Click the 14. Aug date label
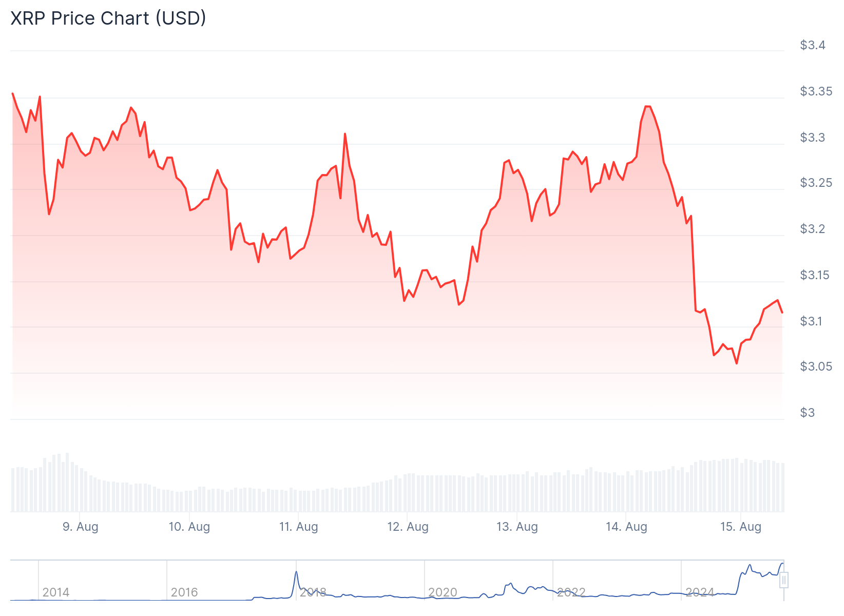The width and height of the screenshot is (844, 616). coord(626,527)
